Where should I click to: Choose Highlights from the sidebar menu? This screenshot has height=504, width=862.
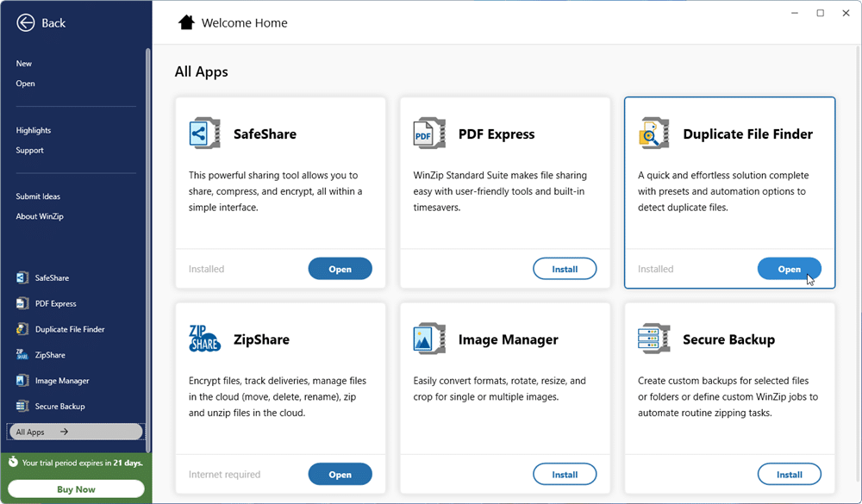(x=34, y=130)
